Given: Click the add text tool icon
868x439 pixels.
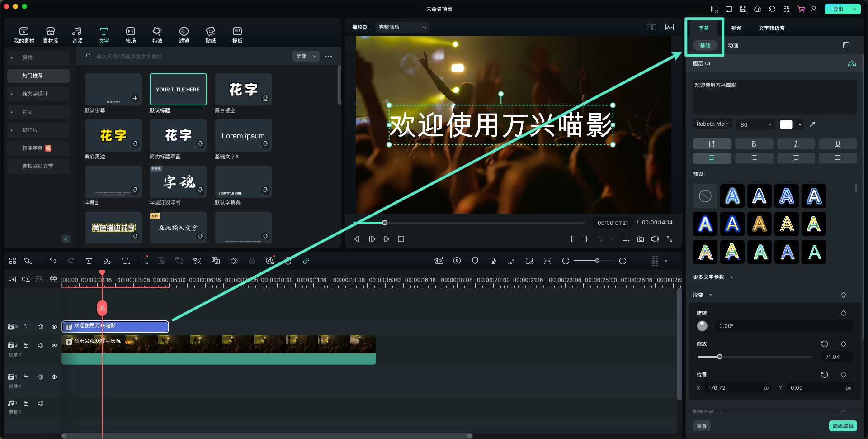Looking at the screenshot, I should 125,261.
